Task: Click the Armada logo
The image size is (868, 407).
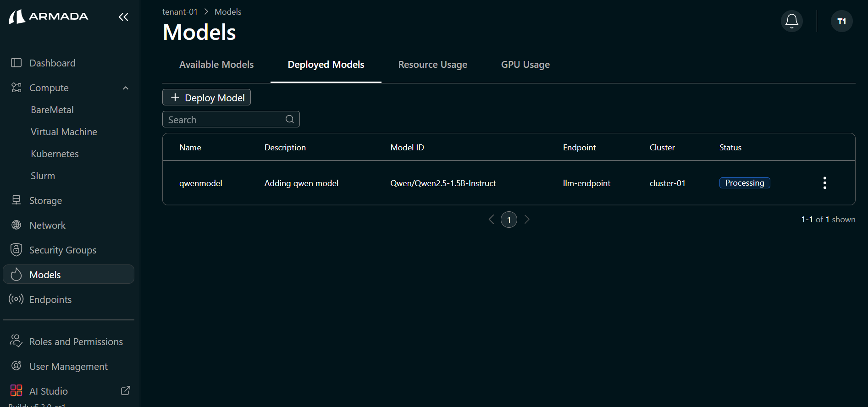Action: 49,16
